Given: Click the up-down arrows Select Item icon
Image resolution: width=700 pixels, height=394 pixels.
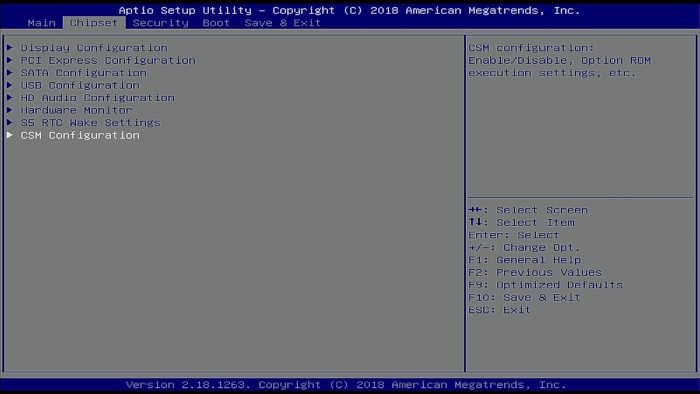Looking at the screenshot, I should 475,222.
